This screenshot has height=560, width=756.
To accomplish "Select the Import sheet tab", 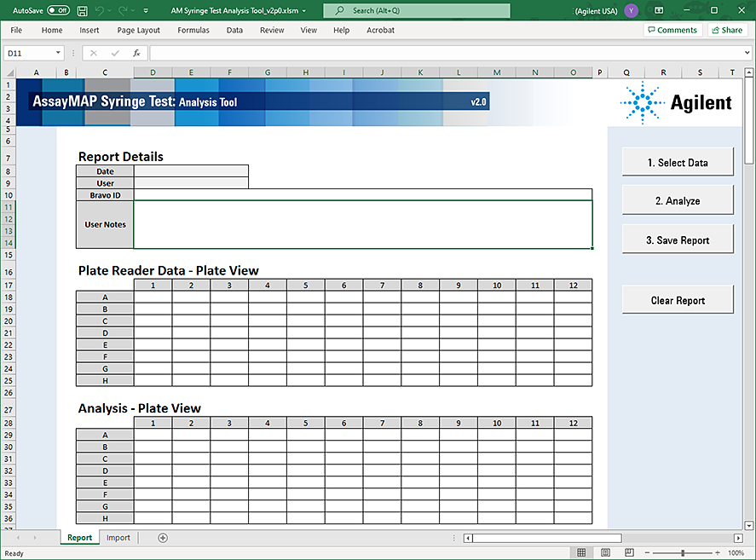I will point(118,537).
